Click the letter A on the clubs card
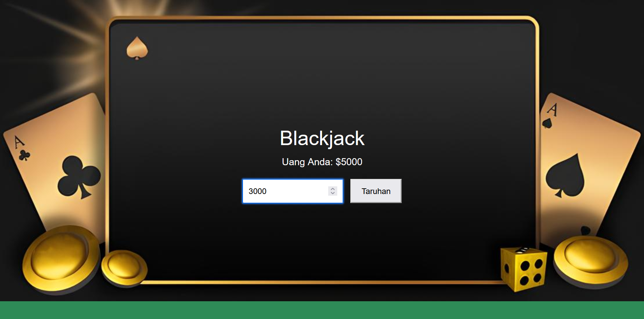The image size is (644, 319). pyautogui.click(x=19, y=142)
